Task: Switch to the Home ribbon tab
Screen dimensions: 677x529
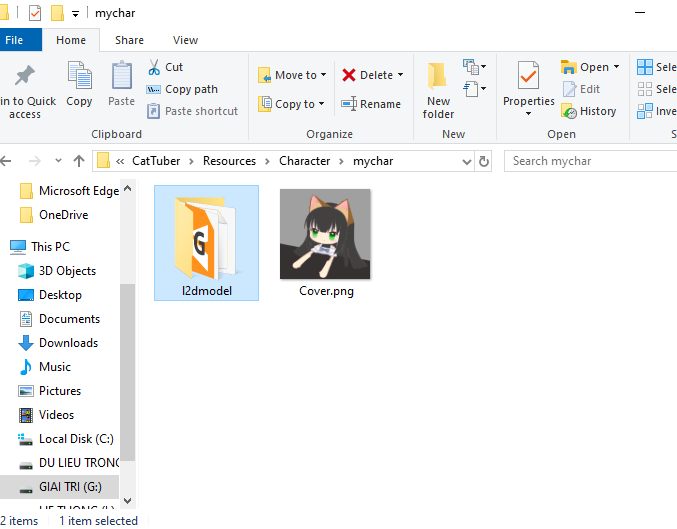Action: (x=71, y=40)
